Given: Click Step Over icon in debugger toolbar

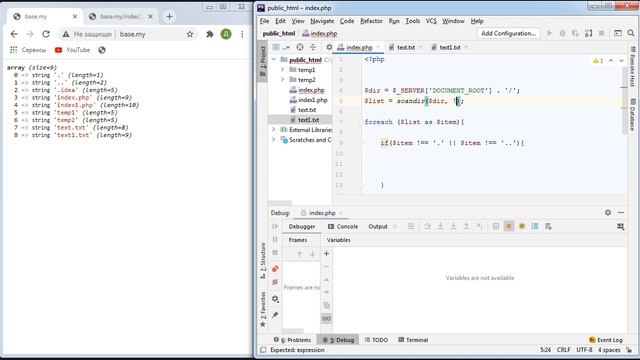Looking at the screenshot, I should (427, 227).
